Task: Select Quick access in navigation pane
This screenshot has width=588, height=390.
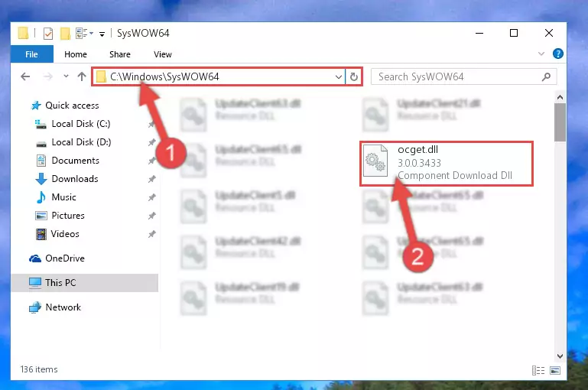Action: [72, 106]
